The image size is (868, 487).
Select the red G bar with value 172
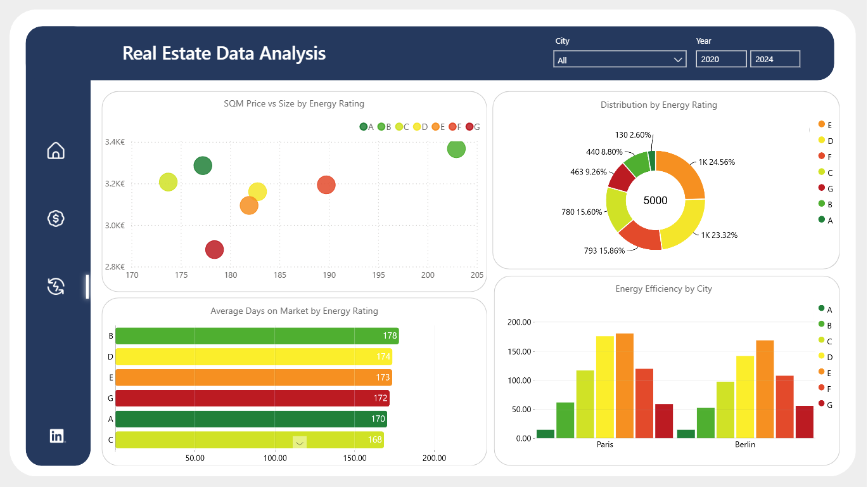252,398
